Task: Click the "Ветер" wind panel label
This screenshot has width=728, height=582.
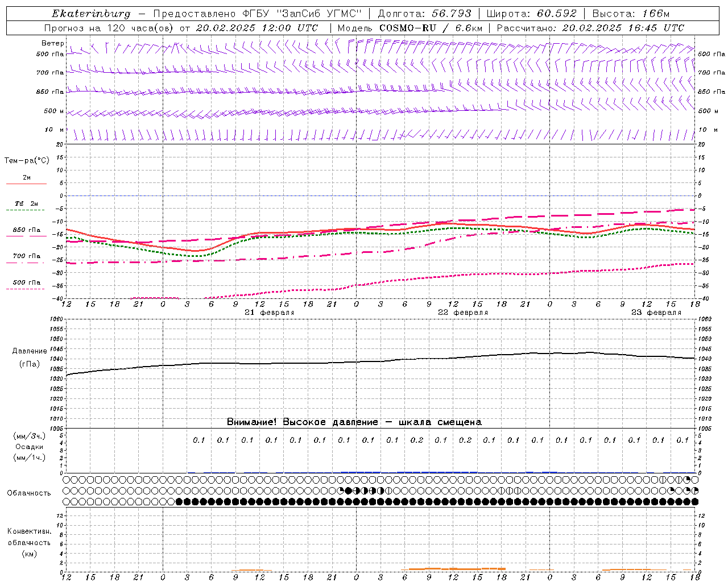Action: click(x=52, y=43)
